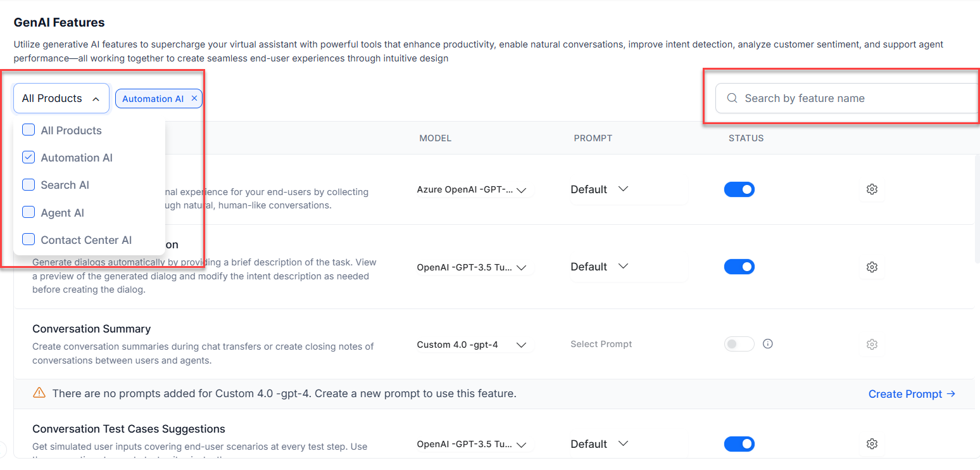Click the search magnifier icon
The image size is (980, 470).
click(x=732, y=98)
